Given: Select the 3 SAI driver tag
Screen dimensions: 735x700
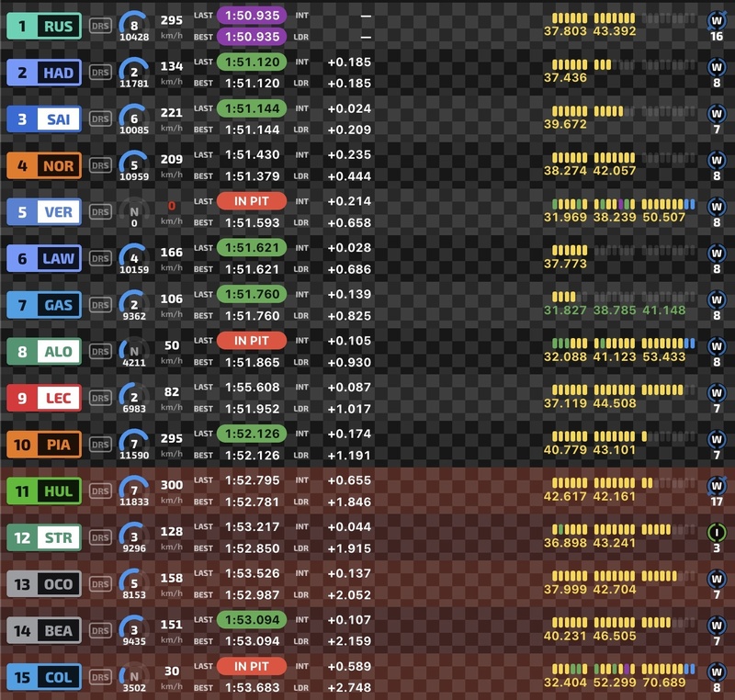Looking at the screenshot, I should click(x=44, y=119).
